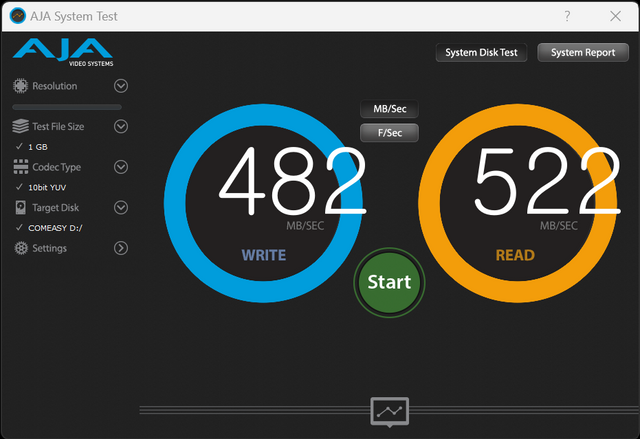The width and height of the screenshot is (640, 439).
Task: Click the Settings gear icon
Action: pos(21,248)
